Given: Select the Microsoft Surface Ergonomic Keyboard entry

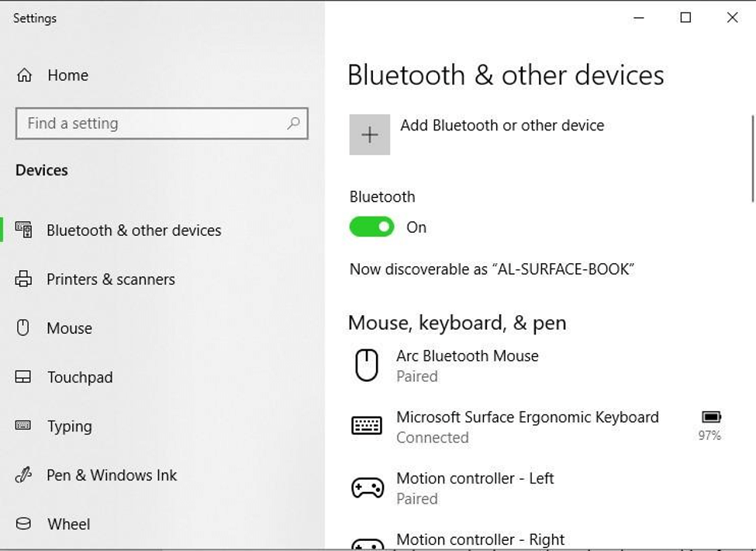Looking at the screenshot, I should 528,417.
